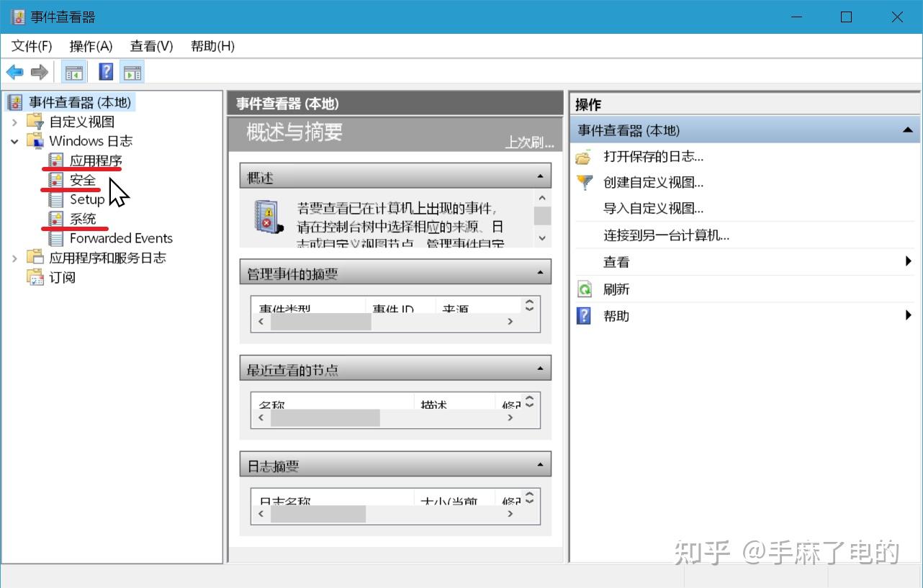Image resolution: width=923 pixels, height=588 pixels.
Task: Select the 订阅 node
Action: pyautogui.click(x=62, y=277)
